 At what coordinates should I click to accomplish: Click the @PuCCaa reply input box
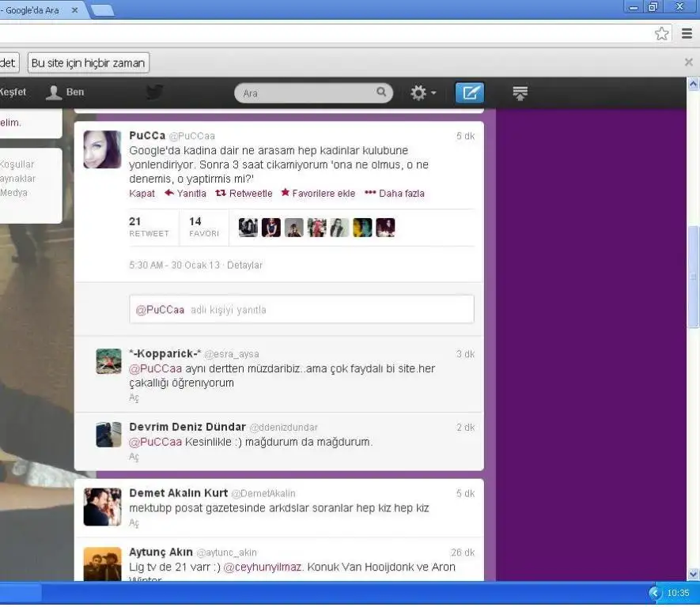[301, 309]
